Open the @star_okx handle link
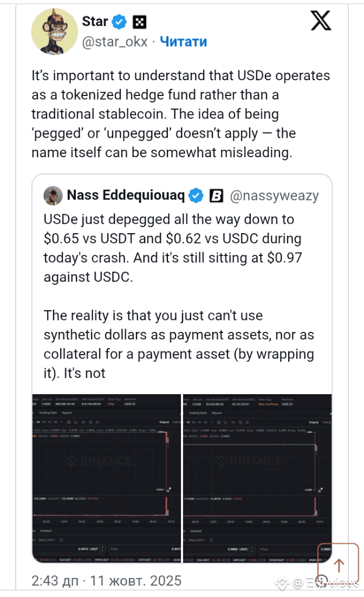Viewport: 364px width, 597px height. tap(114, 41)
